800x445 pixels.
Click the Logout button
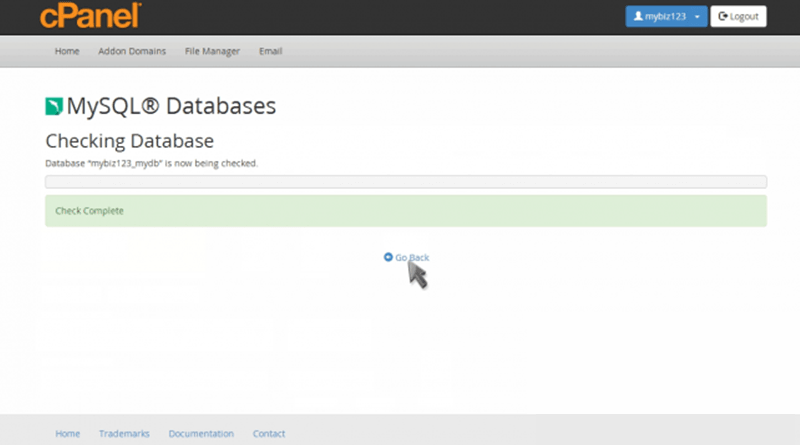tap(738, 16)
